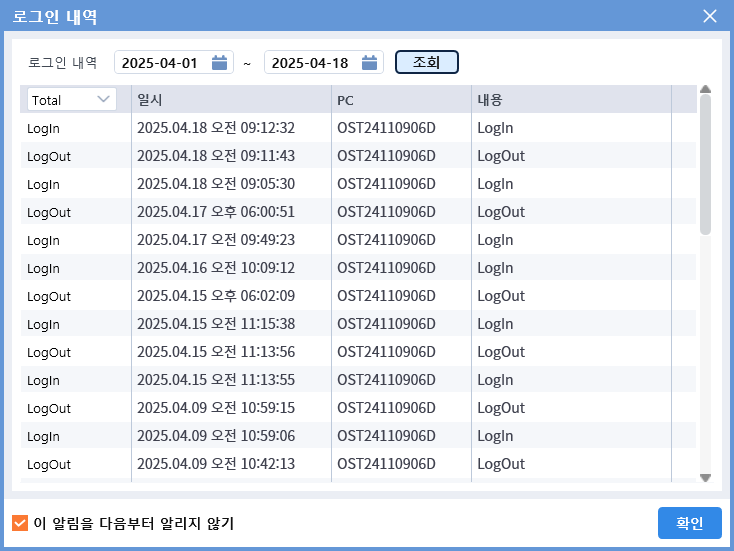Image resolution: width=734 pixels, height=551 pixels.
Task: Expand the Total filter dropdown
Action: point(73,100)
